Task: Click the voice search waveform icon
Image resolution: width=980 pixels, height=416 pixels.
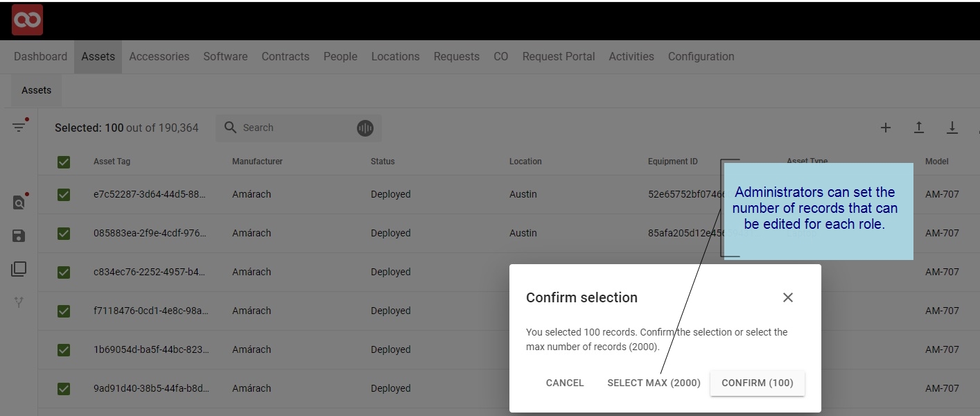Action: [365, 128]
